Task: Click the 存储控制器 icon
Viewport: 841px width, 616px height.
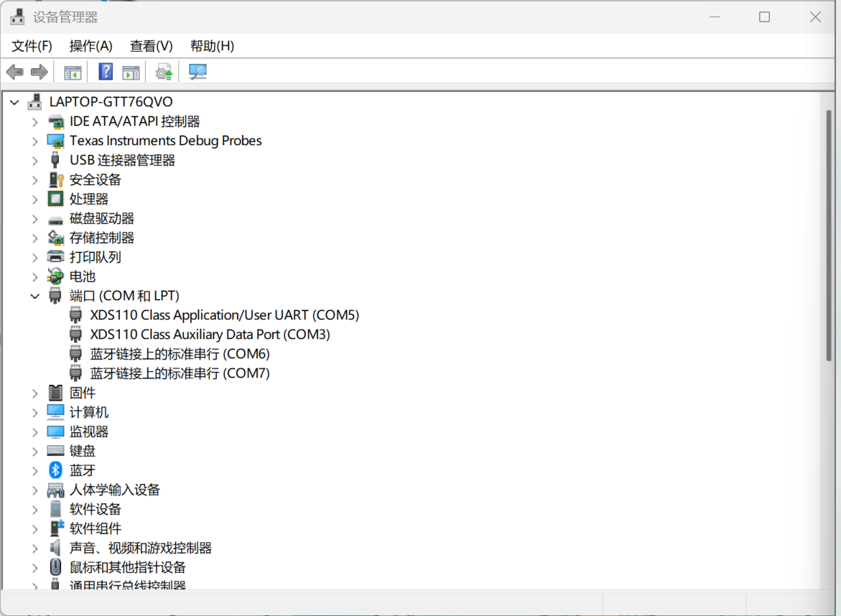Action: pyautogui.click(x=56, y=238)
